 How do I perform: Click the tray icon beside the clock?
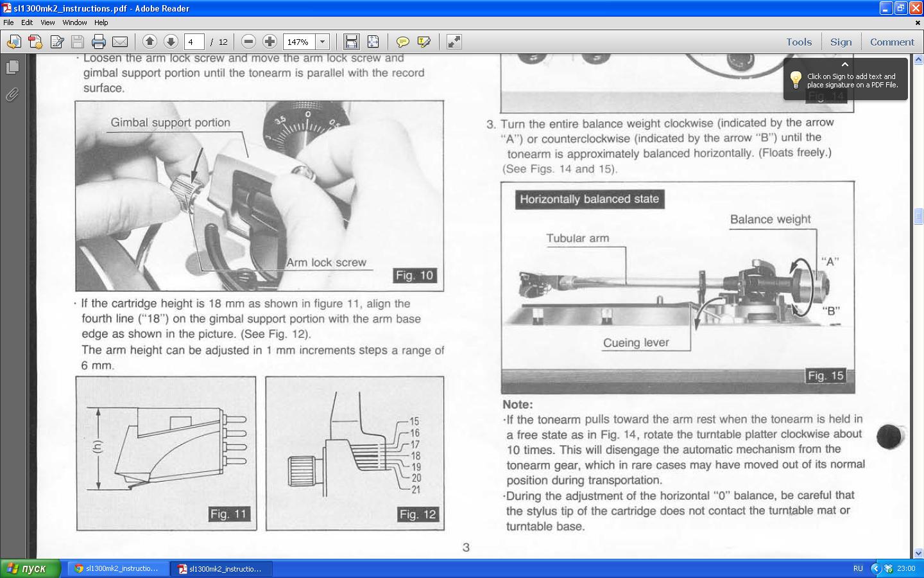coord(888,568)
